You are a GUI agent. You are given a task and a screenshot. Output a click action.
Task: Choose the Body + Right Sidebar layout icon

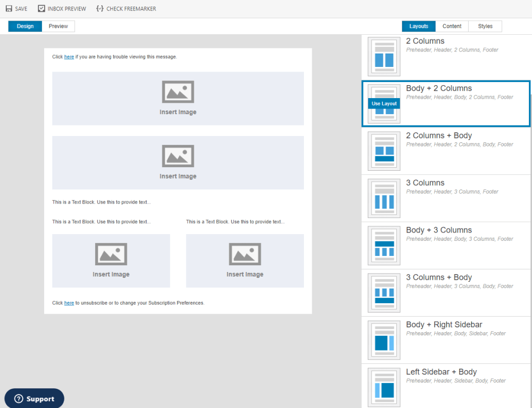tap(384, 339)
